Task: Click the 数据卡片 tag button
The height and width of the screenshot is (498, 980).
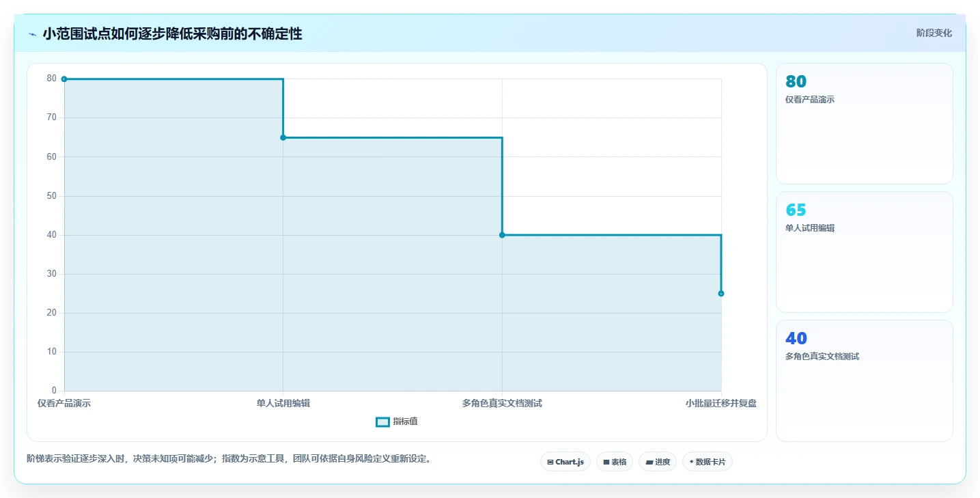Action: click(x=707, y=462)
